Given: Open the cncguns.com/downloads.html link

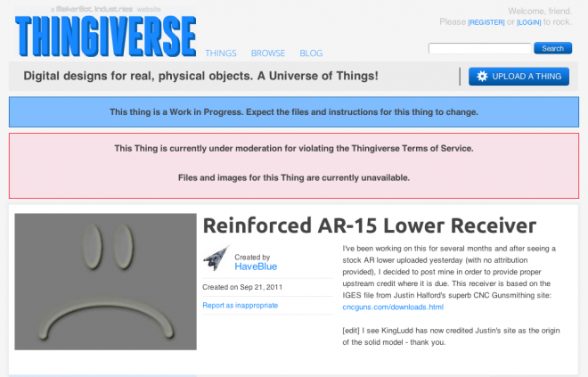Looking at the screenshot, I should click(393, 307).
